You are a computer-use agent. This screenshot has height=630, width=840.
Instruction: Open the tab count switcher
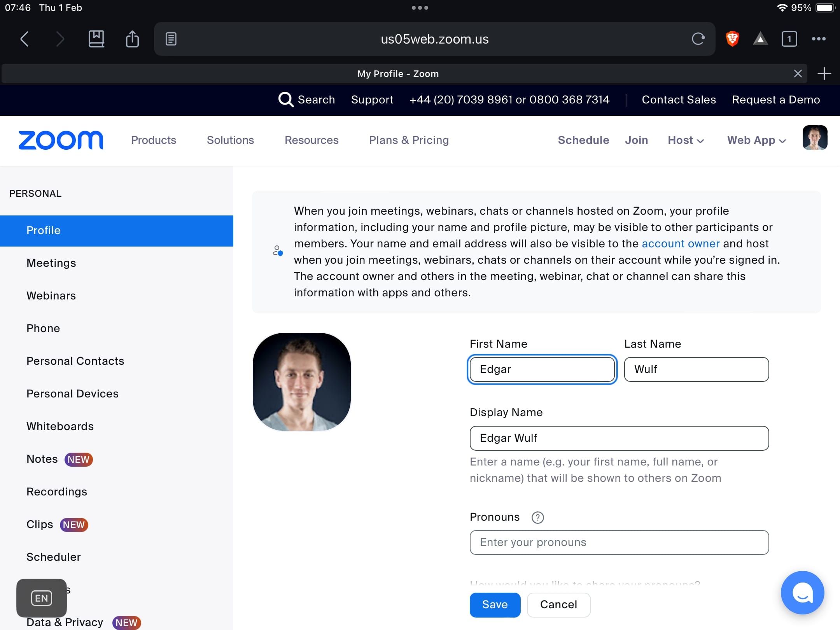click(x=789, y=39)
